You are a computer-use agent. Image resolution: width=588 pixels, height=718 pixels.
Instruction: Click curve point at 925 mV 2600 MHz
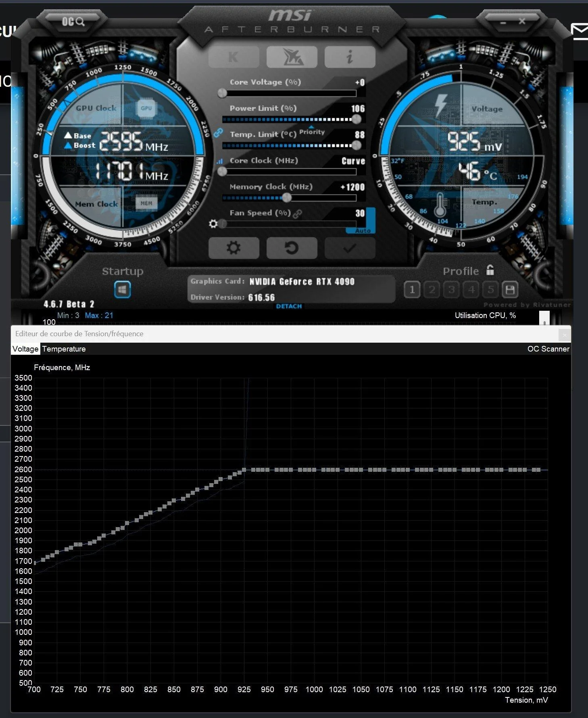coord(244,470)
